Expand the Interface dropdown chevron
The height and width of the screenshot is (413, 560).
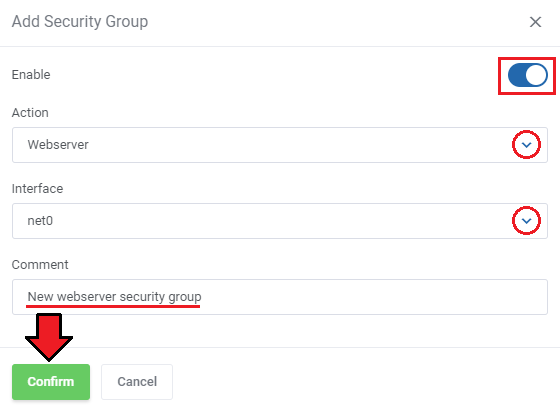pyautogui.click(x=526, y=221)
